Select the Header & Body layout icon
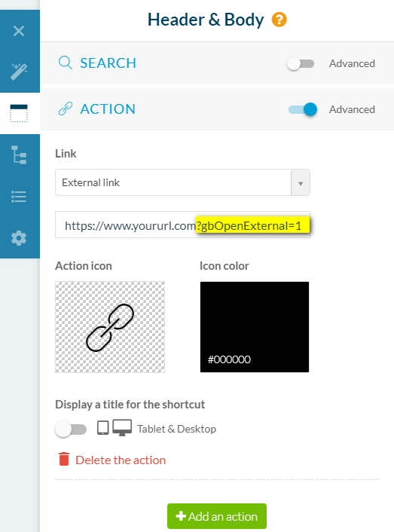Image resolution: width=394 pixels, height=532 pixels. tap(19, 113)
